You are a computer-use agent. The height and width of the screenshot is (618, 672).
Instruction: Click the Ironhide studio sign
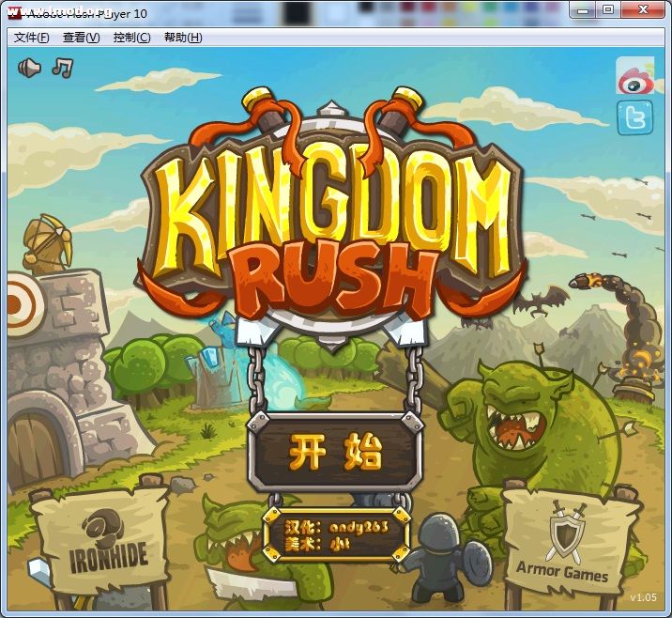click(102, 542)
